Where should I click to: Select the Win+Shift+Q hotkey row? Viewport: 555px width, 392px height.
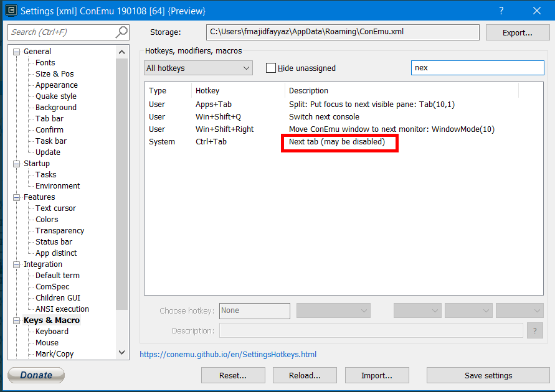[343, 117]
